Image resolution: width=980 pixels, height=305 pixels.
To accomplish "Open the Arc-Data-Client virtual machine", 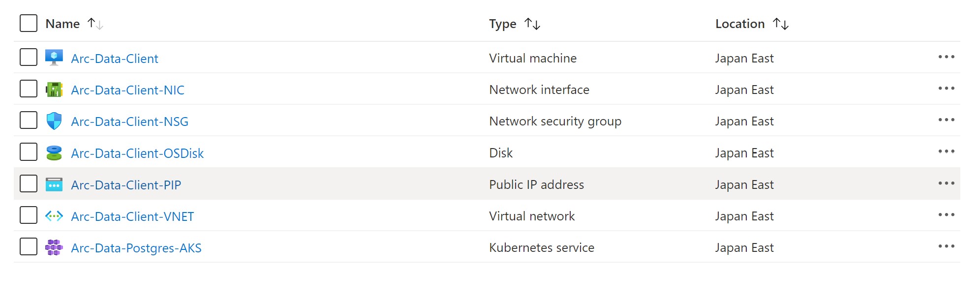I will pos(115,58).
